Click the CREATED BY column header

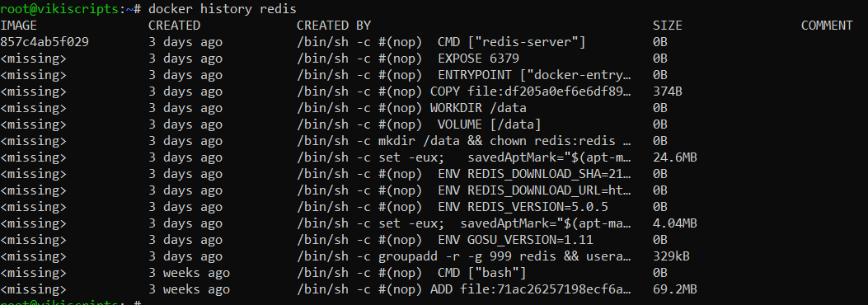point(333,26)
